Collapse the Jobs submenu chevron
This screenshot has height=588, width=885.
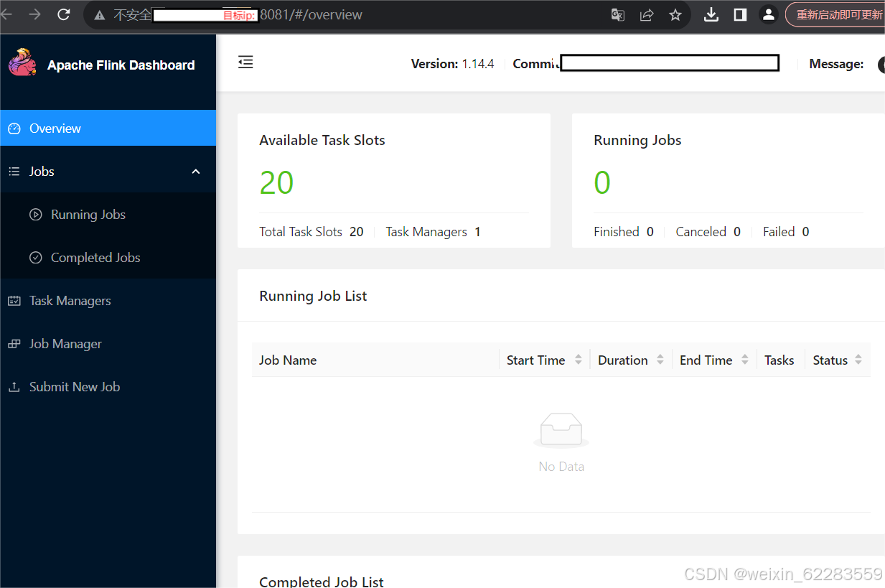196,172
